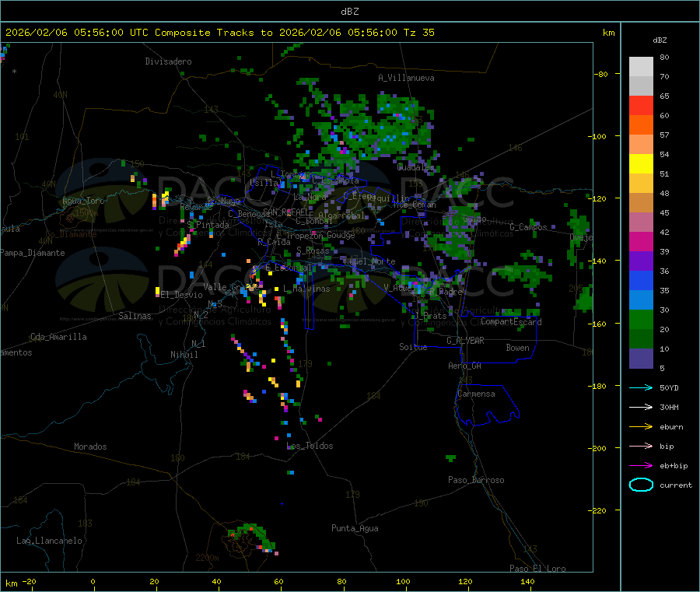The height and width of the screenshot is (592, 700).
Task: Click the orange 57 dBZ legend swatch
Action: (641, 125)
